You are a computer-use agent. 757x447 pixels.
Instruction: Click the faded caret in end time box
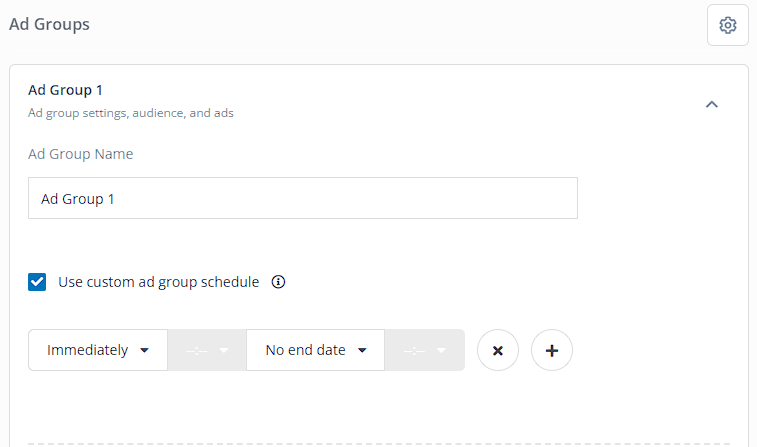pos(441,350)
